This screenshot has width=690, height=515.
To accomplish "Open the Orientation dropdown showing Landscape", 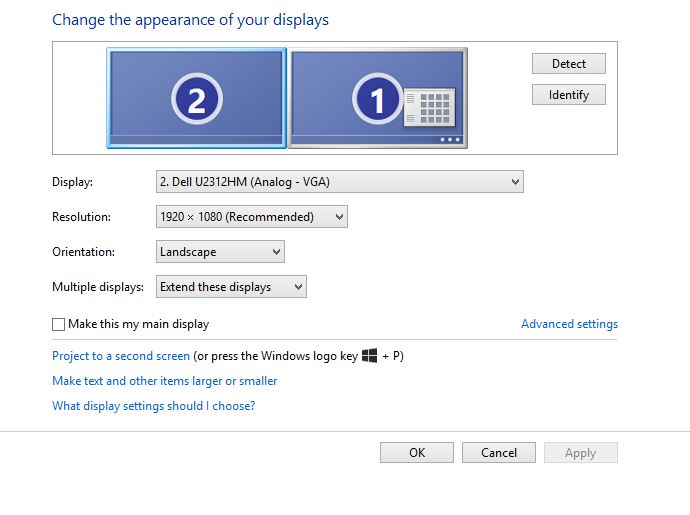I will click(220, 252).
